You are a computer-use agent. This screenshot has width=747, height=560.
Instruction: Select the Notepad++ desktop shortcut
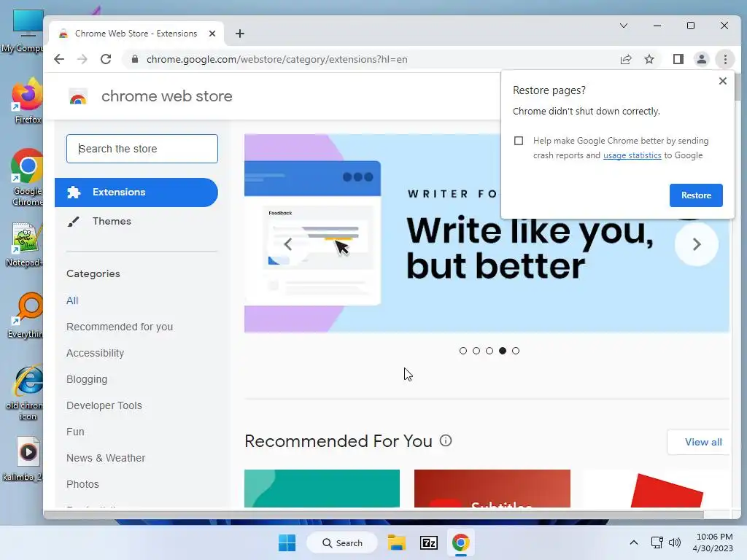[24, 245]
